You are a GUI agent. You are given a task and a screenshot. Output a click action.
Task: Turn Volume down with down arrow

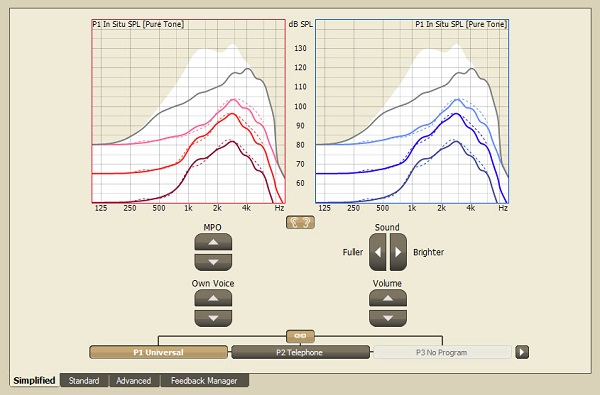(388, 318)
